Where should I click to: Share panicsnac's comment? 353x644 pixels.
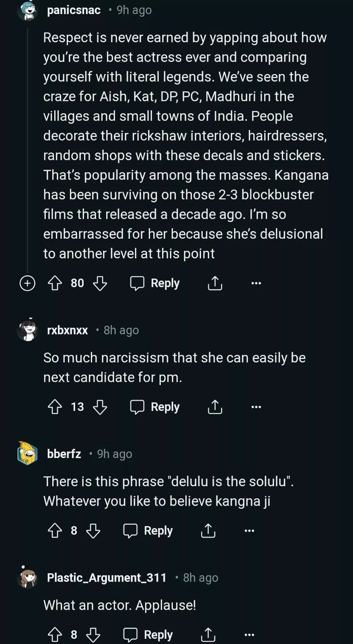(215, 283)
